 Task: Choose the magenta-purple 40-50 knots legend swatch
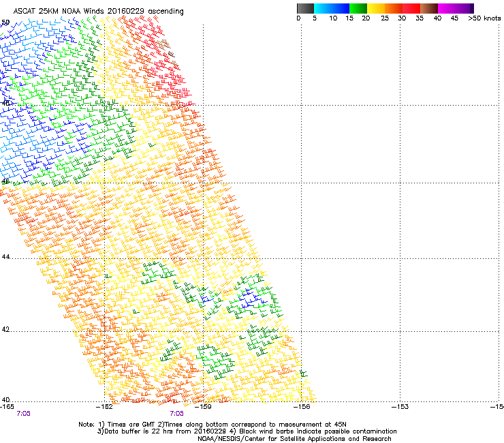456,8
